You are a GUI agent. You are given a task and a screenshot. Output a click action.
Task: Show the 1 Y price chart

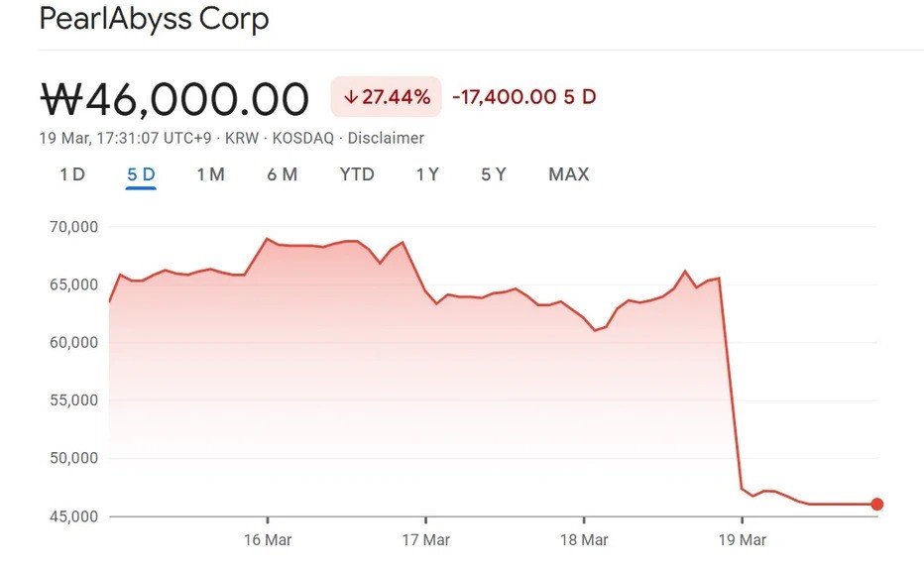click(427, 174)
